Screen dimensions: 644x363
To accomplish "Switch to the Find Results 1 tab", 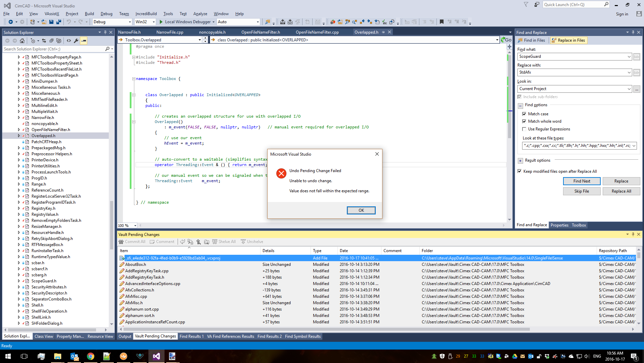I will pyautogui.click(x=191, y=336).
